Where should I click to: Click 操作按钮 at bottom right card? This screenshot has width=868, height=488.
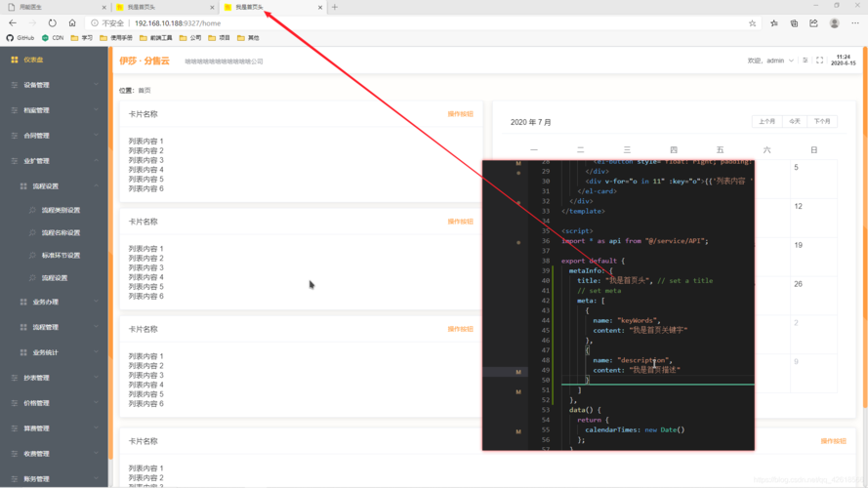tap(833, 441)
